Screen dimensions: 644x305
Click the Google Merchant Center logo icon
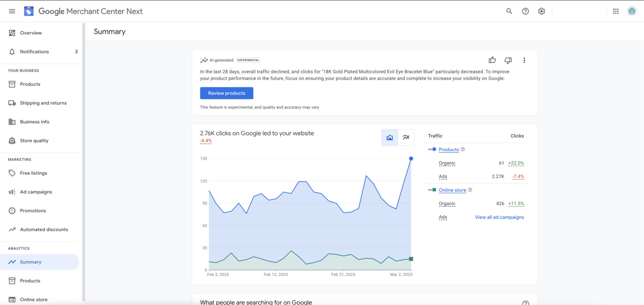[x=29, y=11]
